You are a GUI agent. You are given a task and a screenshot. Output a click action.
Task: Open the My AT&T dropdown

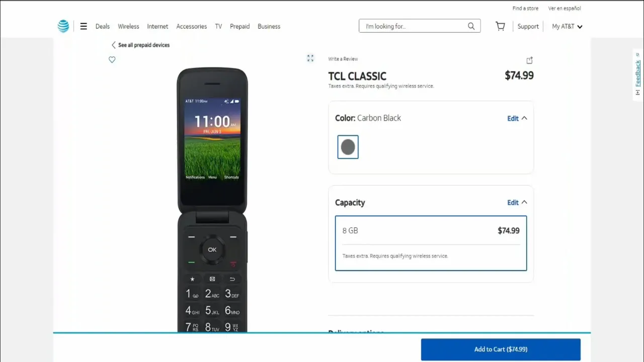567,27
